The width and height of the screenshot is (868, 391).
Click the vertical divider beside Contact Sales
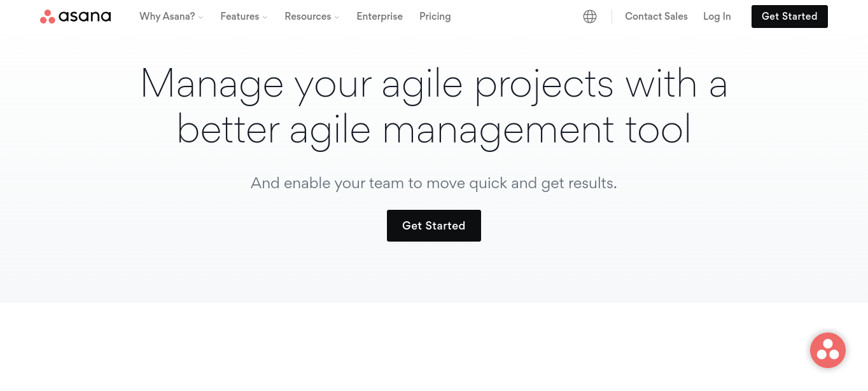coord(612,17)
